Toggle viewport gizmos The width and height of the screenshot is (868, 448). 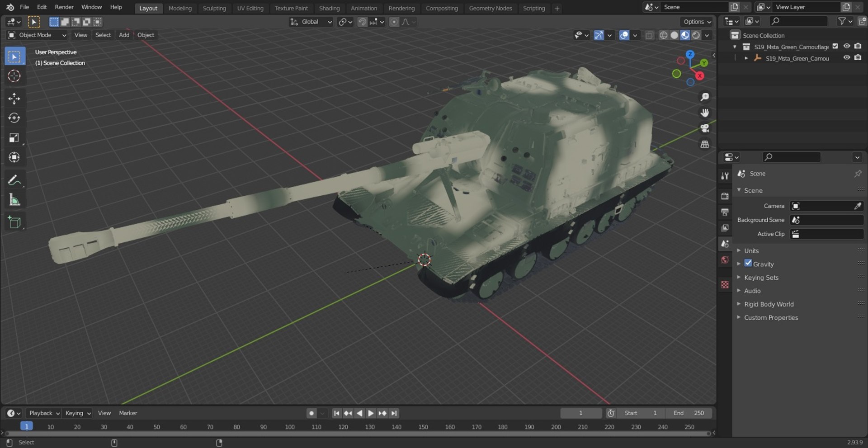coord(599,35)
